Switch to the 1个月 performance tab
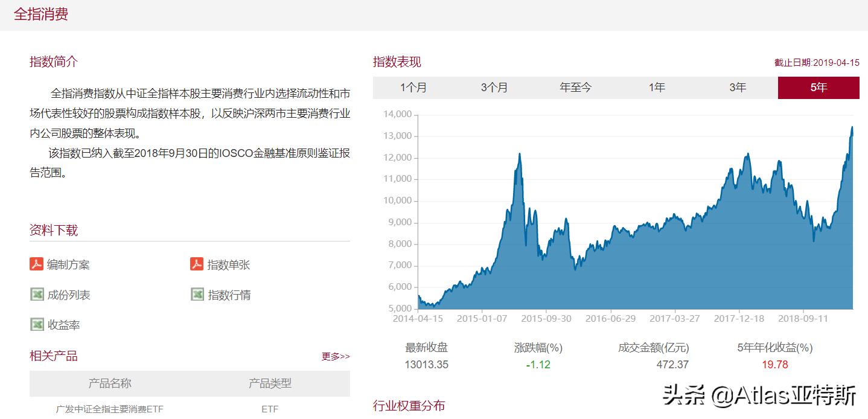Viewport: 868px width, 419px height. pyautogui.click(x=415, y=87)
